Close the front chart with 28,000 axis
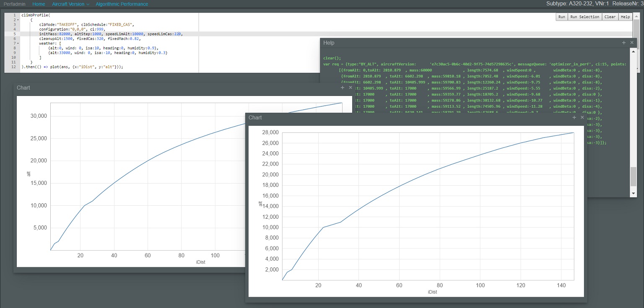The image size is (644, 308). point(582,118)
